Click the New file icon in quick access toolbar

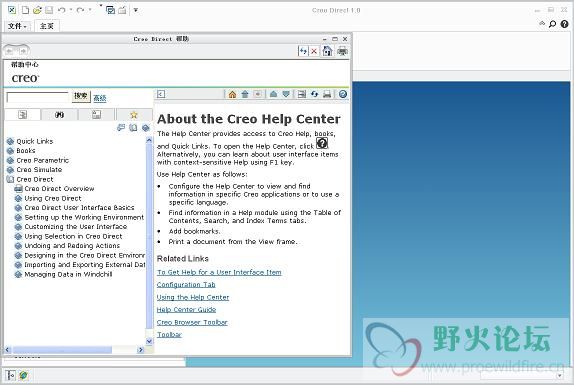click(x=25, y=10)
